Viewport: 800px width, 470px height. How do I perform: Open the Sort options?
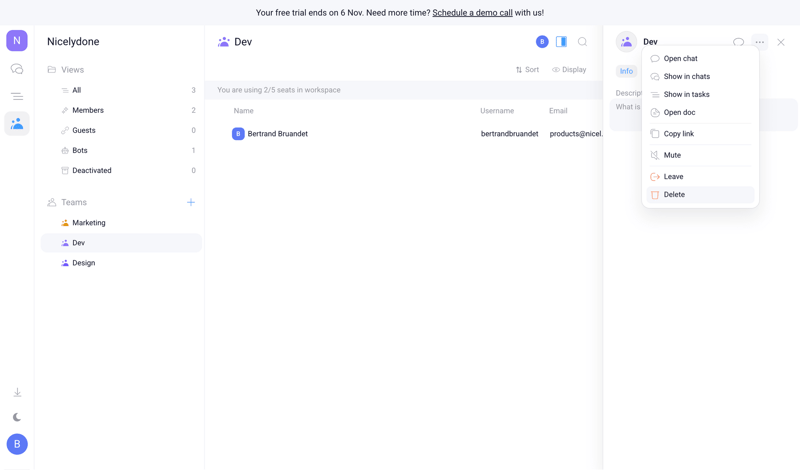(x=527, y=70)
